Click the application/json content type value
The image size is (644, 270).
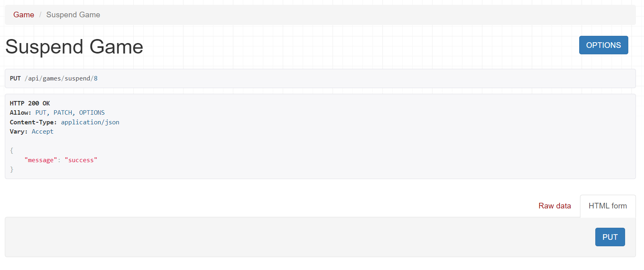90,122
